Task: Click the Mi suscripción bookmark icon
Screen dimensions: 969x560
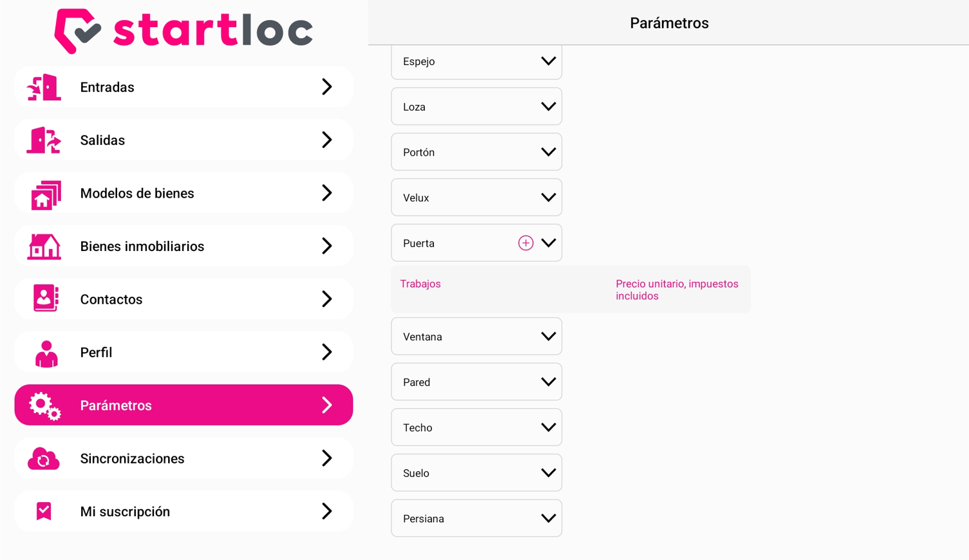Action: point(44,511)
